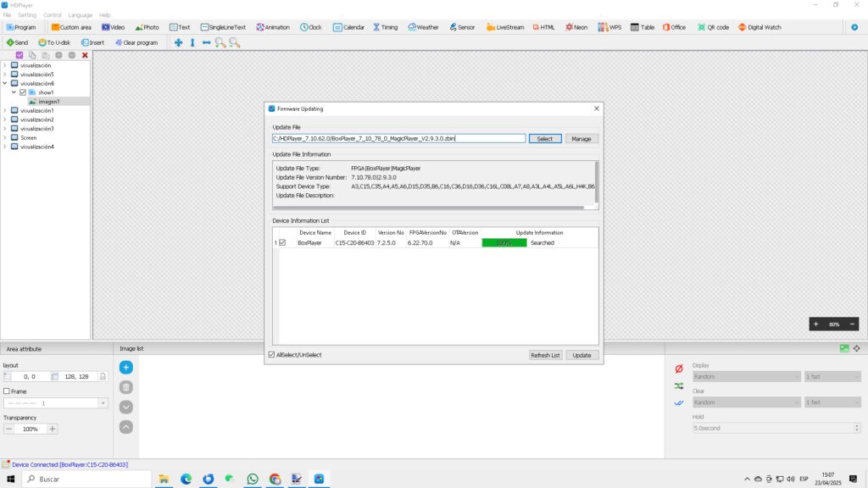Send the program to the device
The image size is (868, 488).
(x=17, y=42)
